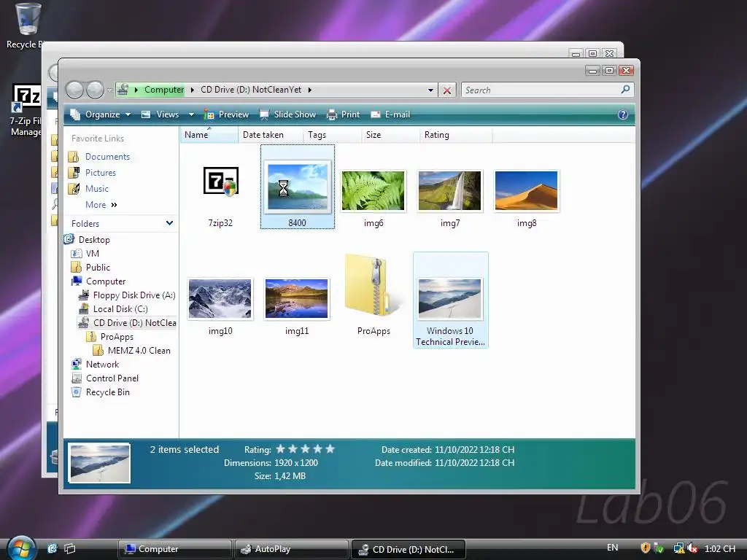Open the address bar history dropdown
Screen dimensions: 747x560
tap(430, 90)
